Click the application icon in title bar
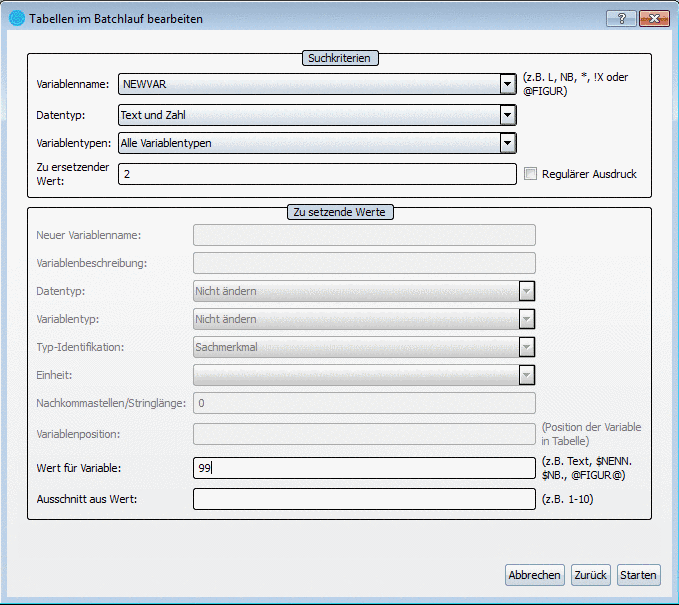679x605 pixels. tap(16, 18)
